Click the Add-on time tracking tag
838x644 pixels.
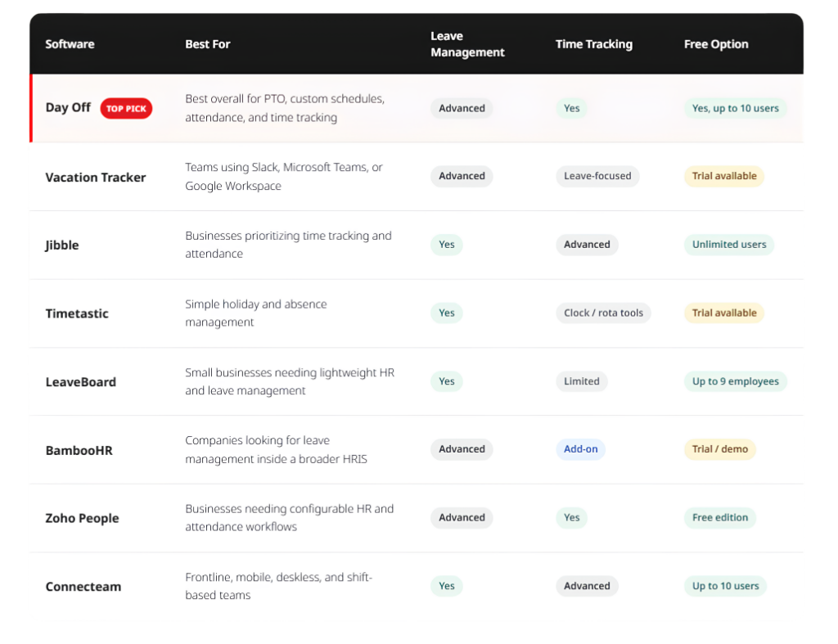point(580,449)
